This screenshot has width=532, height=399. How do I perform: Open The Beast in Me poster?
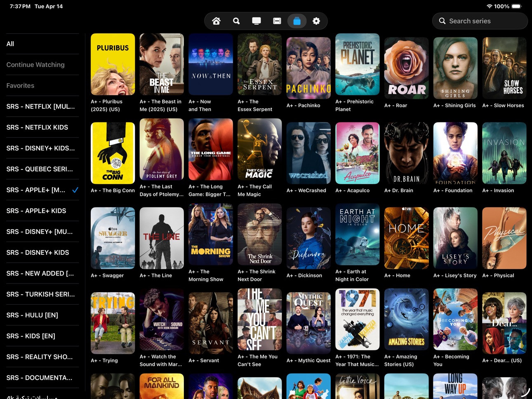tap(162, 64)
